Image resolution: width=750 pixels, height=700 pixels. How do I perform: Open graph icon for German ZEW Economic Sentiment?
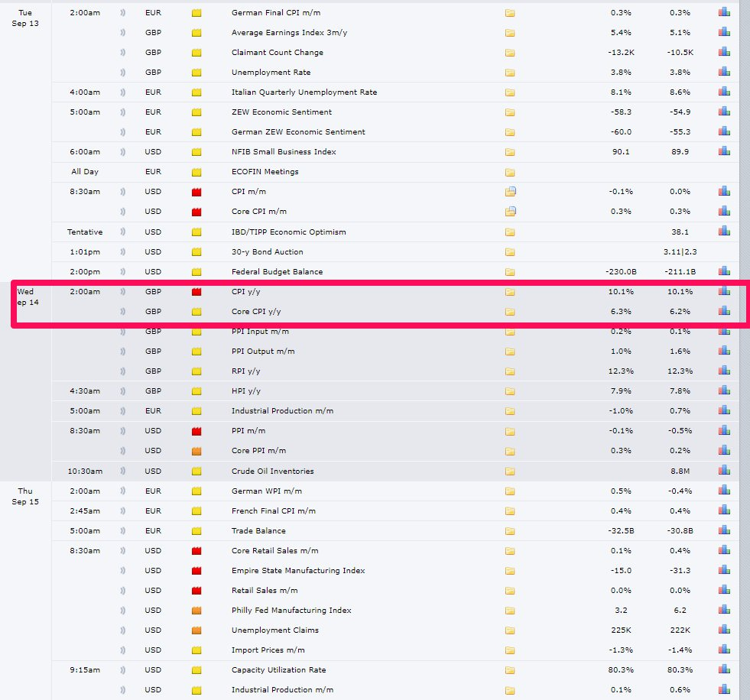coord(724,131)
